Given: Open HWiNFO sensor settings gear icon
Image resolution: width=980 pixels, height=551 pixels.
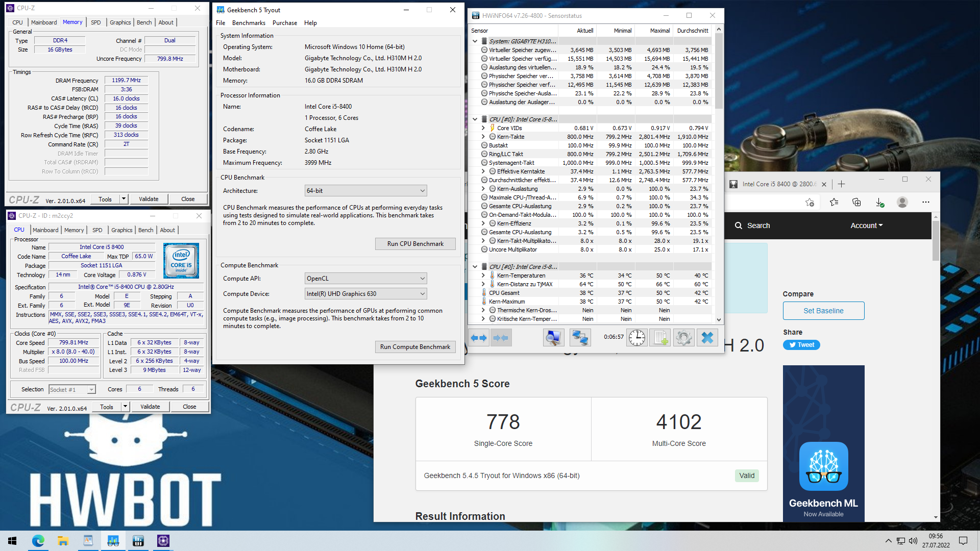Looking at the screenshot, I should click(684, 338).
